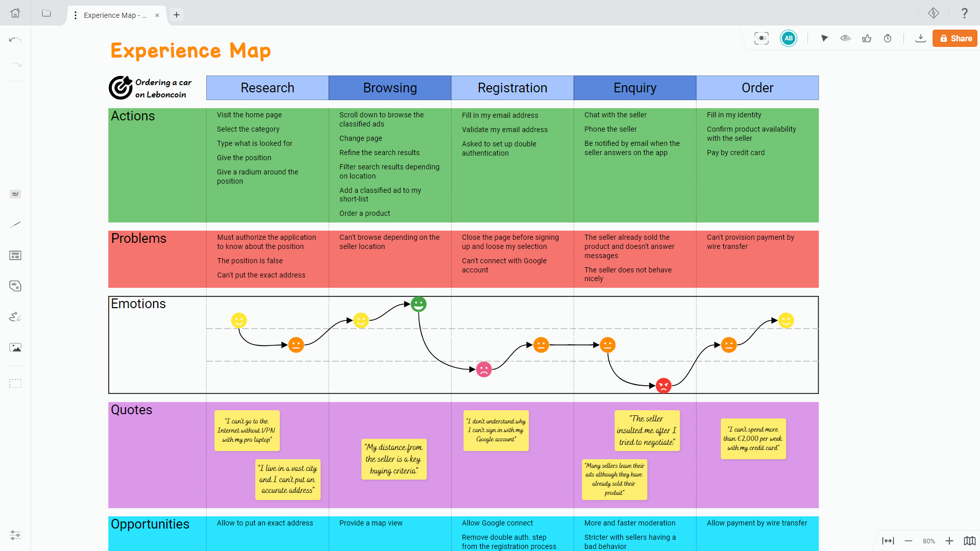Click the camera/screenshot capture icon

[761, 38]
